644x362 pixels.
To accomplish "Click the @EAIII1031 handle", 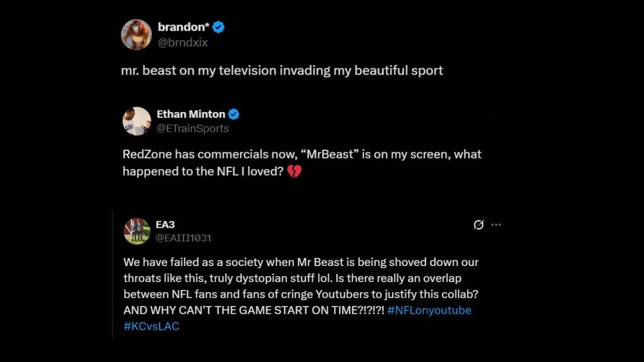I will click(184, 238).
